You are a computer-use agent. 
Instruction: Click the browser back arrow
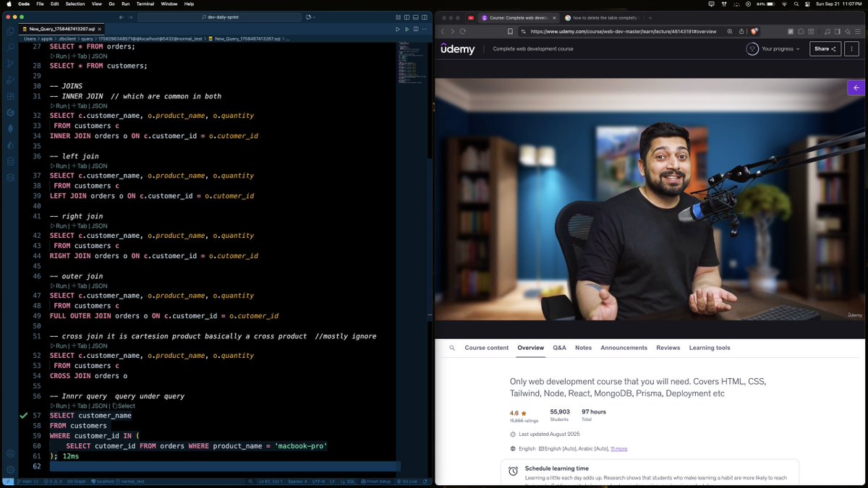click(x=443, y=31)
